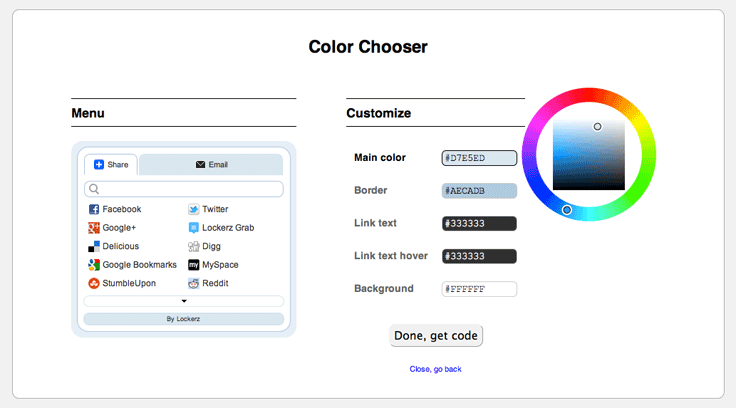Switch to the Email tab
Viewport: 736px width, 408px height.
(x=211, y=164)
